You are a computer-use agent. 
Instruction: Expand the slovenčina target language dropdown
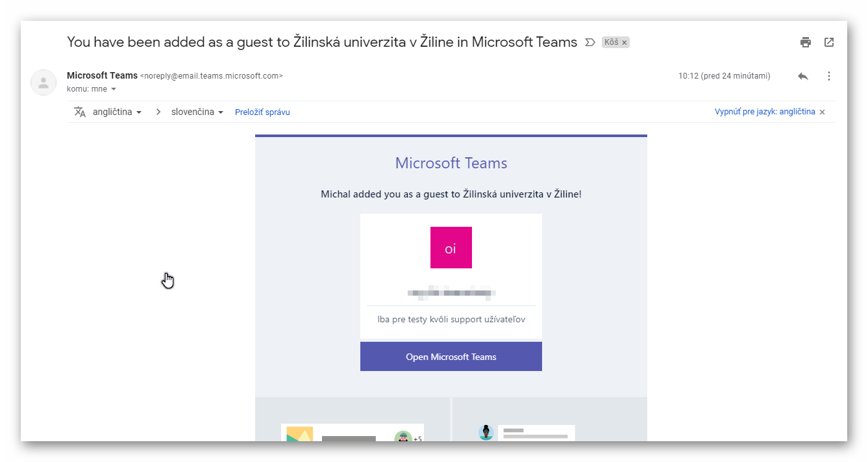click(x=197, y=112)
